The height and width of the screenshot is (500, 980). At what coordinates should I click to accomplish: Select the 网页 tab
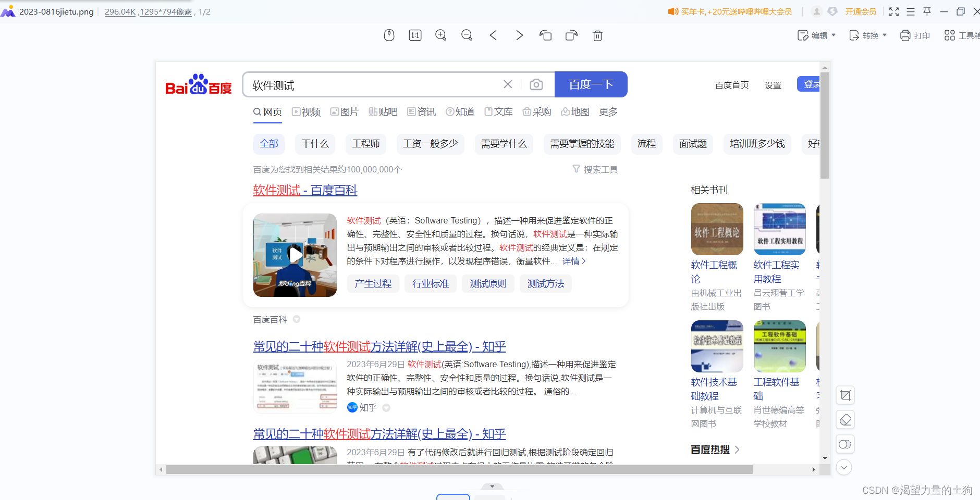click(267, 112)
